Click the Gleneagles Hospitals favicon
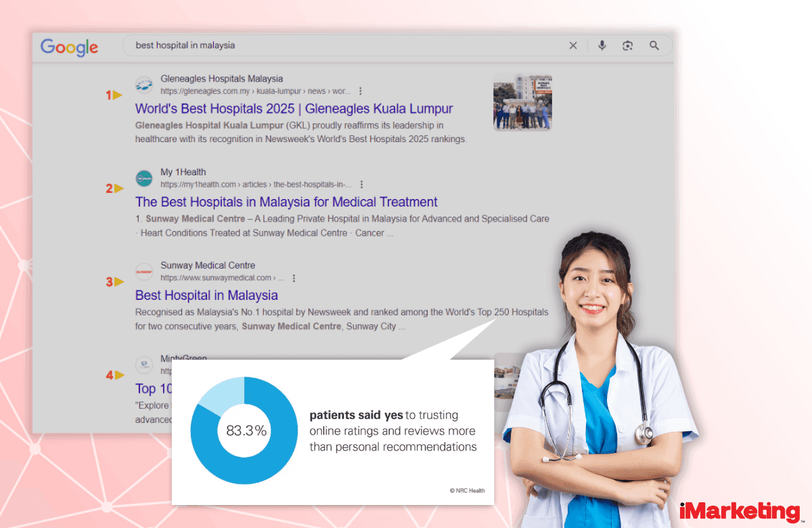Screen dimensions: 812x528 (144, 85)
